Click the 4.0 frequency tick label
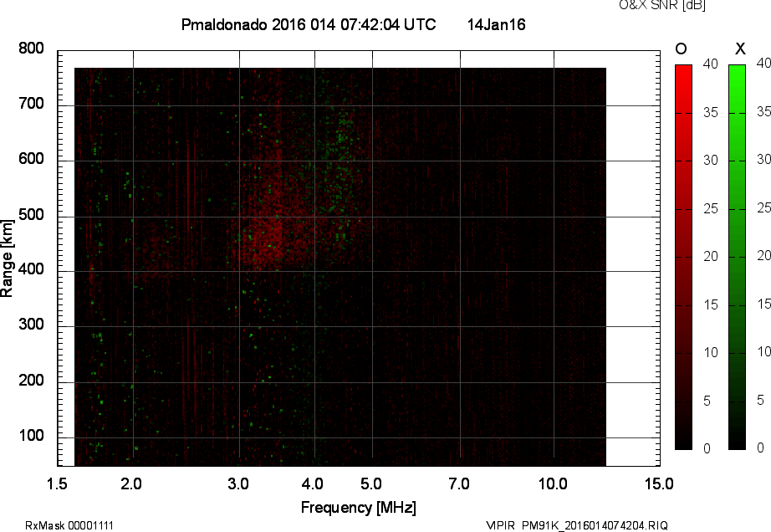 (x=313, y=483)
